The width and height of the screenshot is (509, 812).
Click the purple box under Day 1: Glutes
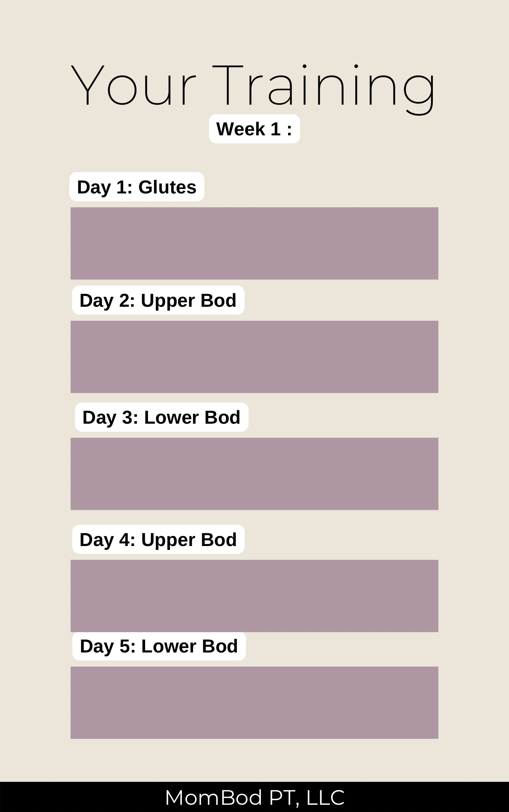[x=255, y=243]
